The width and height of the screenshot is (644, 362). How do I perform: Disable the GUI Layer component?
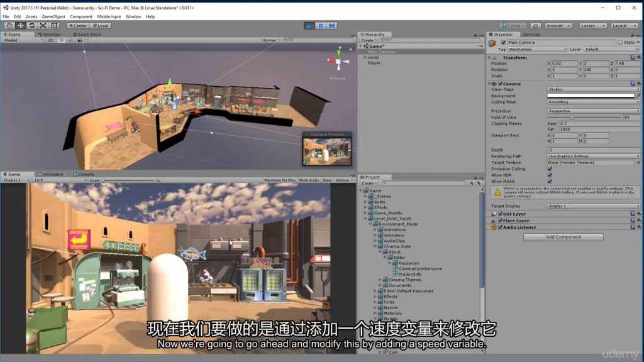[x=500, y=214]
